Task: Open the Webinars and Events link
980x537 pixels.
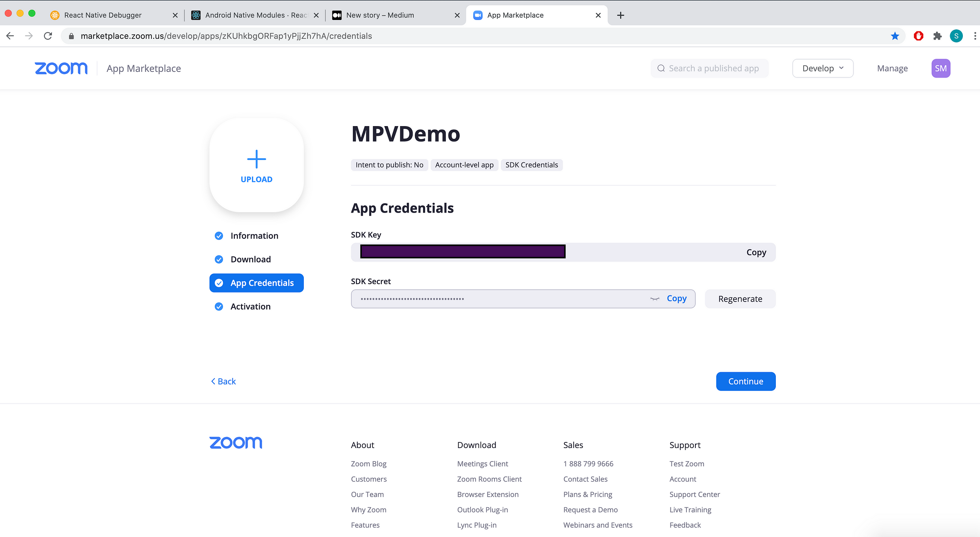Action: [x=598, y=525]
